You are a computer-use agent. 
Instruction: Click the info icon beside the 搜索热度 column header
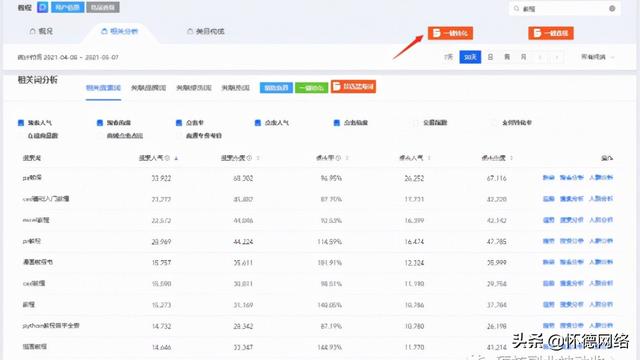[249, 158]
